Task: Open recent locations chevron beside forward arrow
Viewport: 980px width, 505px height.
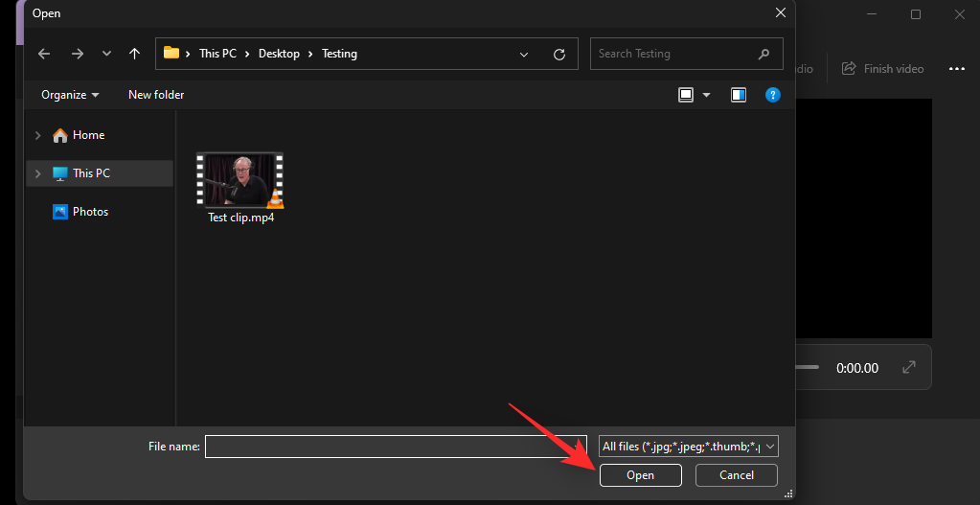Action: tap(106, 54)
